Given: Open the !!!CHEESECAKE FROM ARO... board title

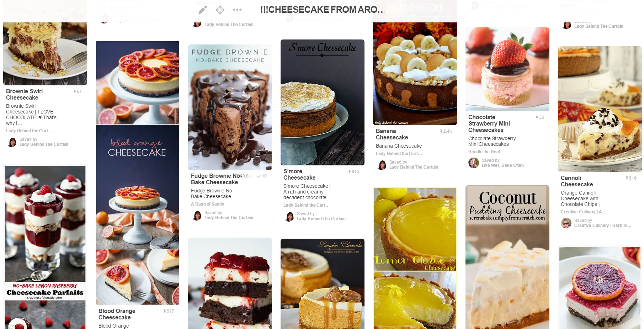Looking at the screenshot, I should [322, 10].
